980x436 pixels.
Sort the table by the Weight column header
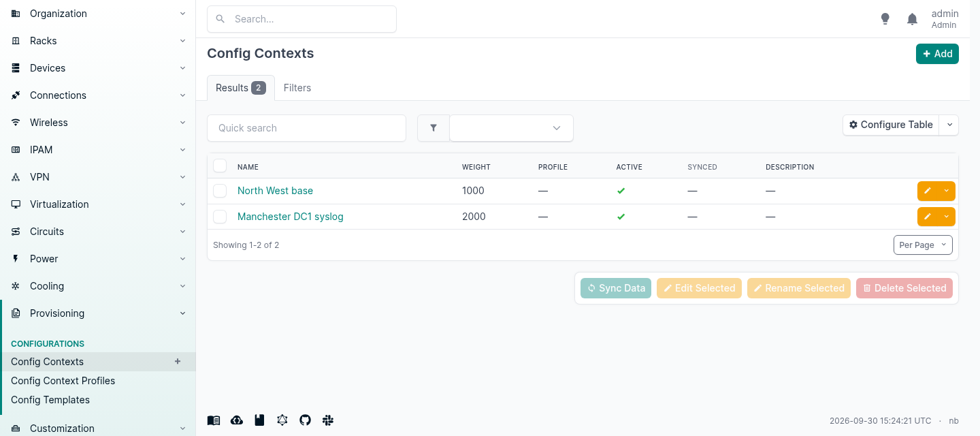(476, 167)
